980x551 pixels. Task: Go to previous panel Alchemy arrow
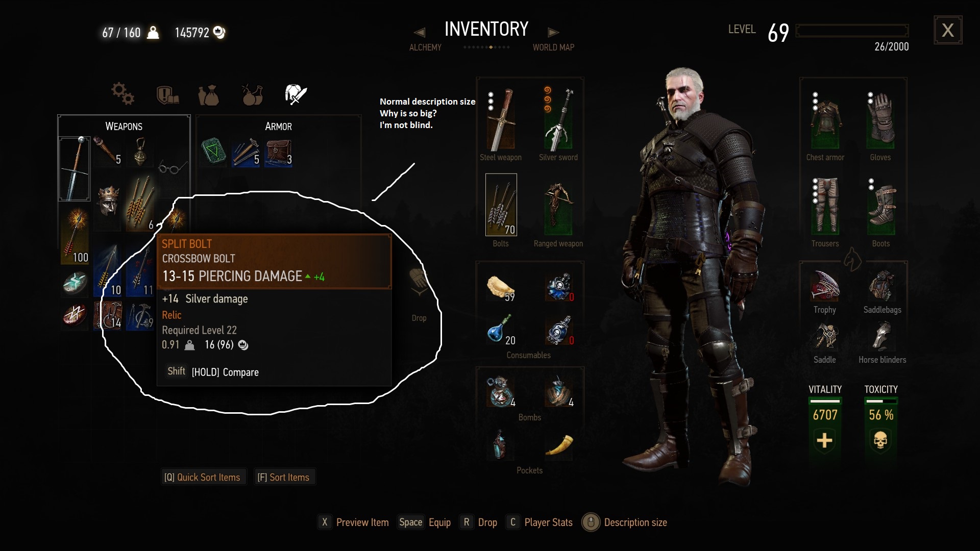click(420, 33)
